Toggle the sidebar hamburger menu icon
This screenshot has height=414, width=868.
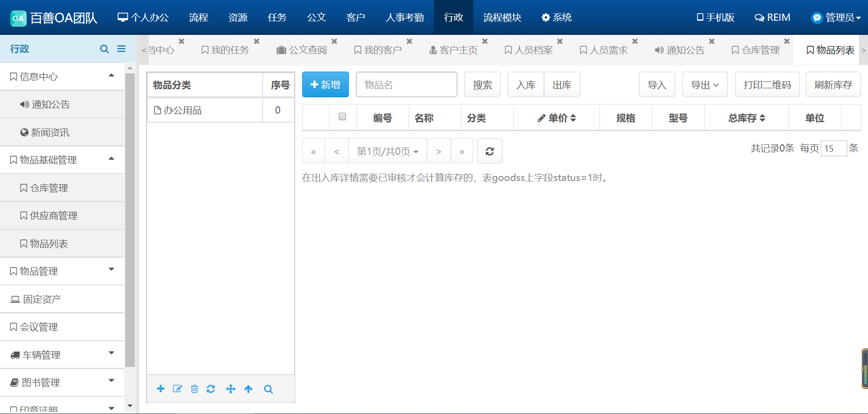click(x=121, y=49)
